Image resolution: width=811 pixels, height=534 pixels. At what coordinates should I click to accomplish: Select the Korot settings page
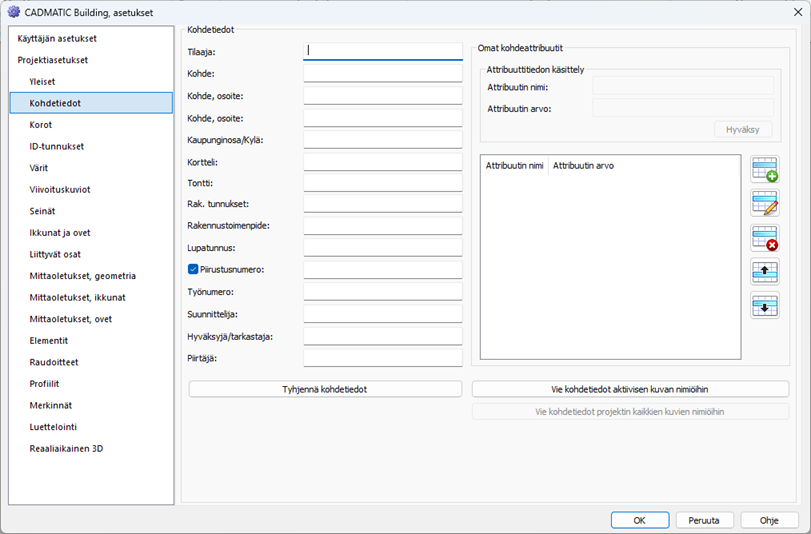click(x=41, y=125)
